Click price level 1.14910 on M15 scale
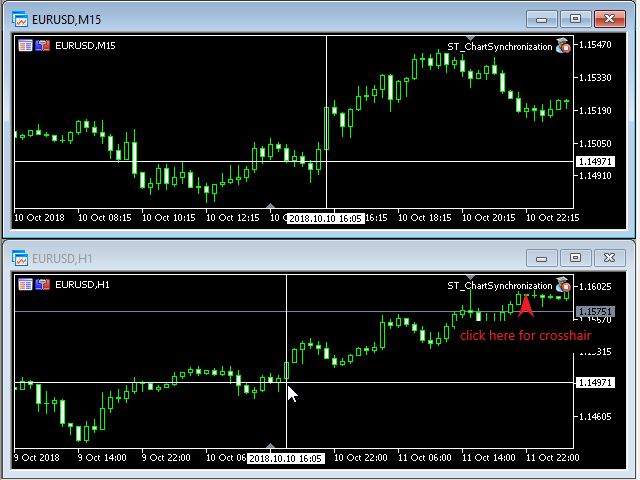The image size is (640, 480). click(596, 176)
